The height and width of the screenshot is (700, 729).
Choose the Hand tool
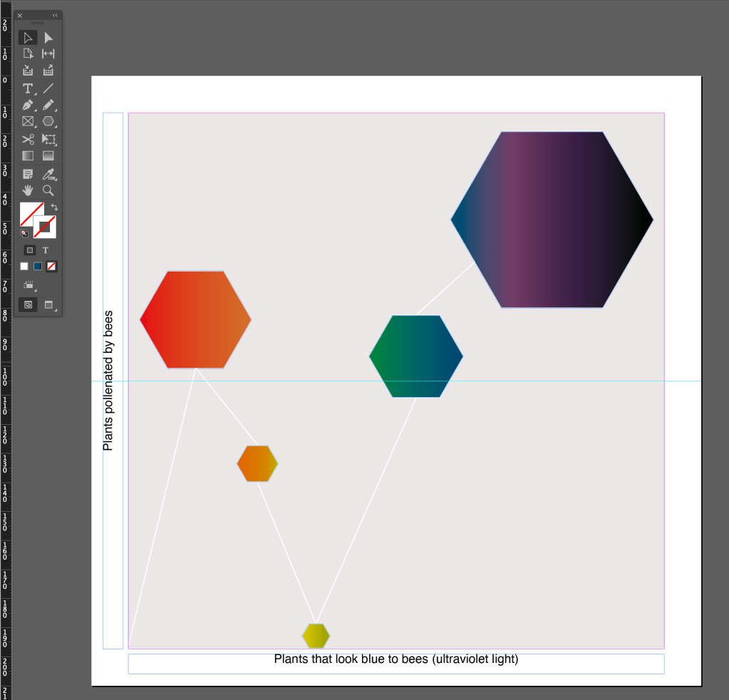click(28, 190)
